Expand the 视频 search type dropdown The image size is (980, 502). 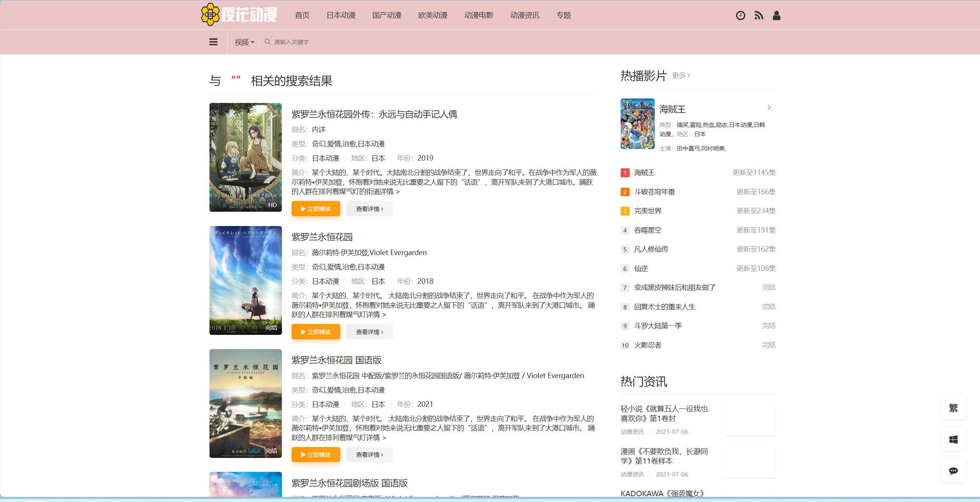[x=244, y=42]
